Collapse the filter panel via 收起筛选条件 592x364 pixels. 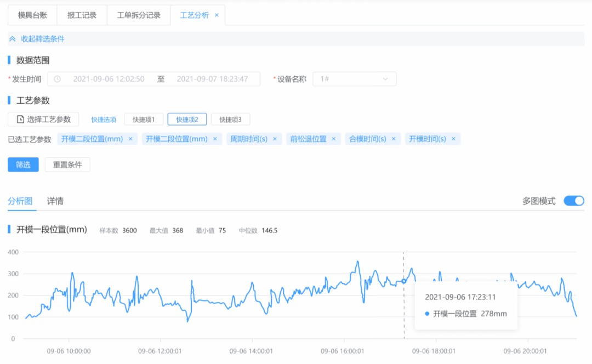pyautogui.click(x=42, y=39)
